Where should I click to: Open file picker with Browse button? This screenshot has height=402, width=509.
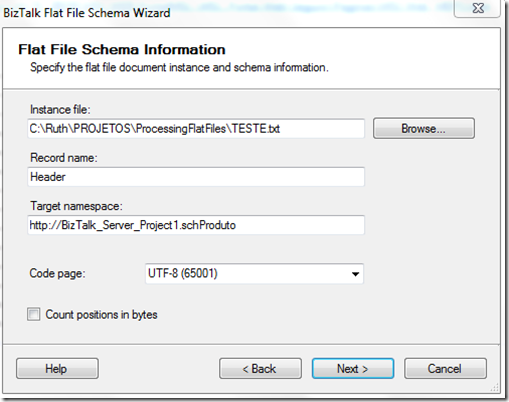point(424,128)
